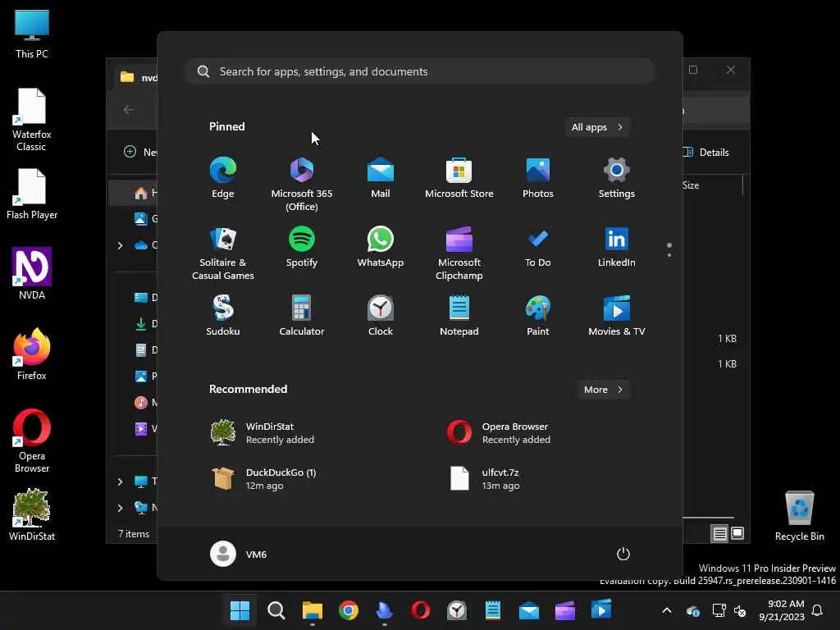Open Calculator from pinned apps
Screen dimensions: 840x630
(302, 316)
